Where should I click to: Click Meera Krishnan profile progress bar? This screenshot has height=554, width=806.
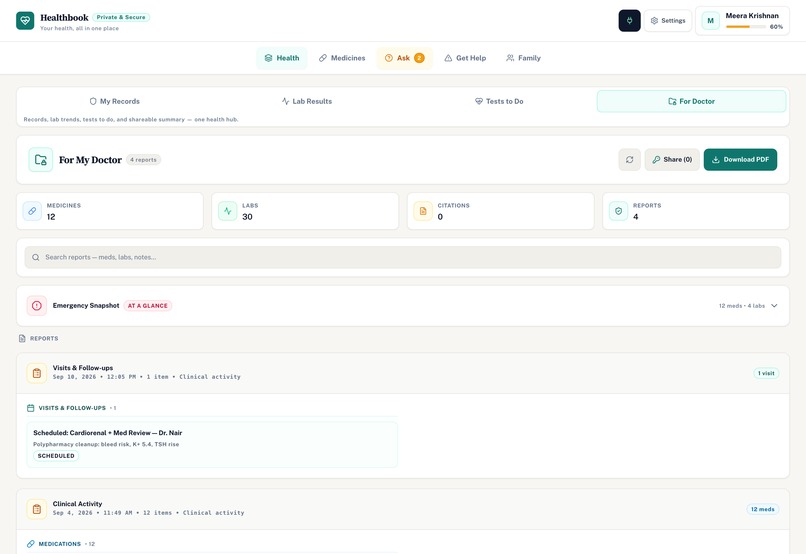click(745, 27)
